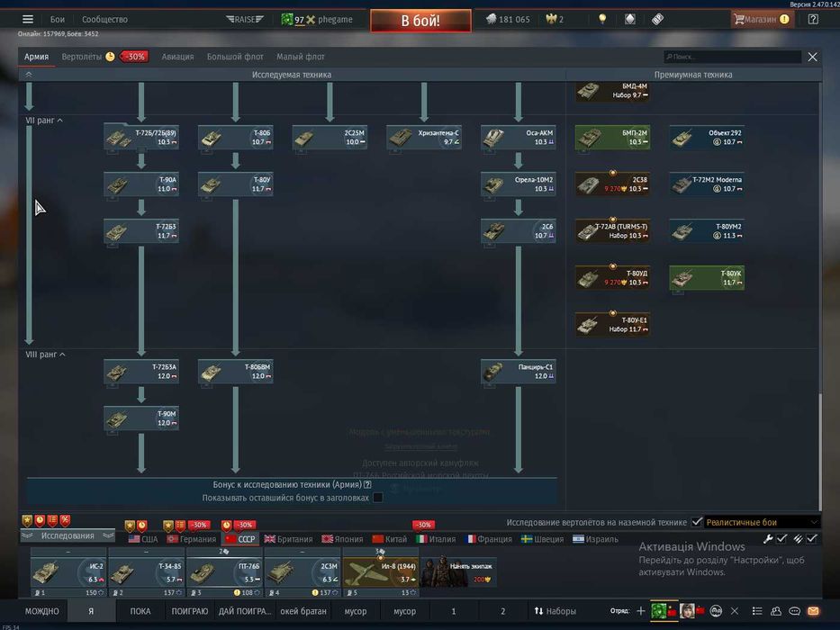Select the Т-90А tank card
This screenshot has height=630, width=840.
(141, 184)
